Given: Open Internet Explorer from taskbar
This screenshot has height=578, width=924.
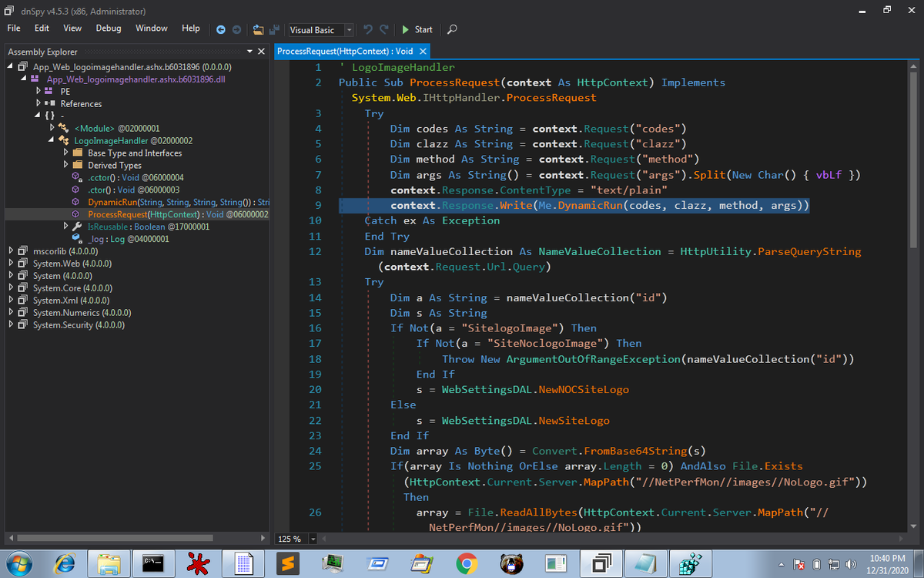Looking at the screenshot, I should pyautogui.click(x=64, y=564).
